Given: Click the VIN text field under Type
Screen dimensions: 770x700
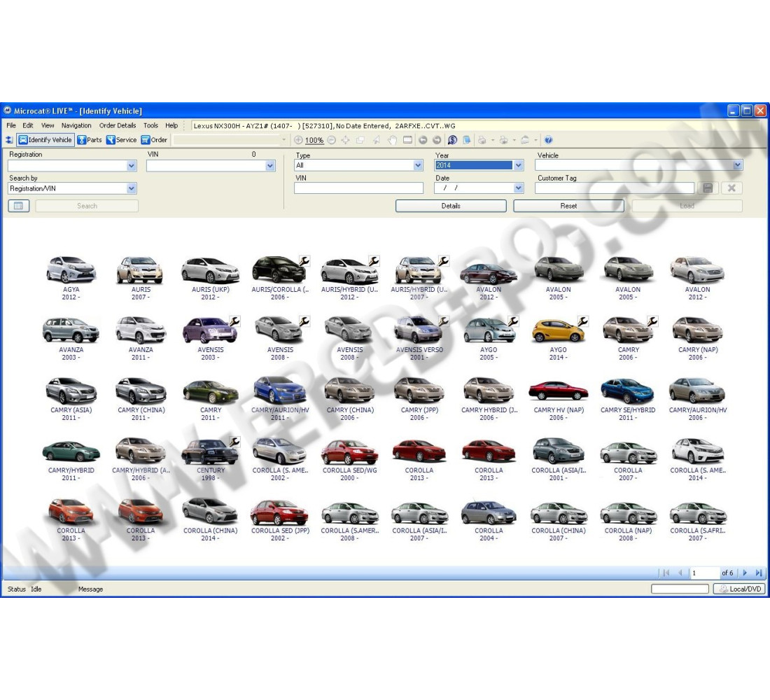Looking at the screenshot, I should 358,188.
